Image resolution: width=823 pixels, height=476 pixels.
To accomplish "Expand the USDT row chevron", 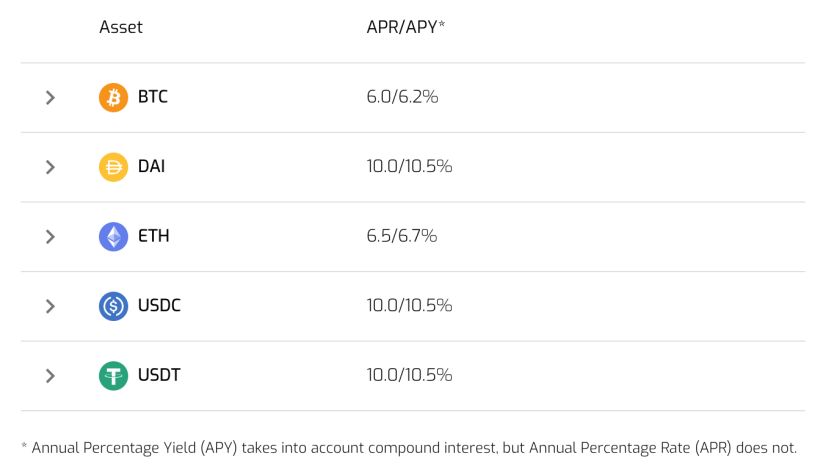I will 50,376.
